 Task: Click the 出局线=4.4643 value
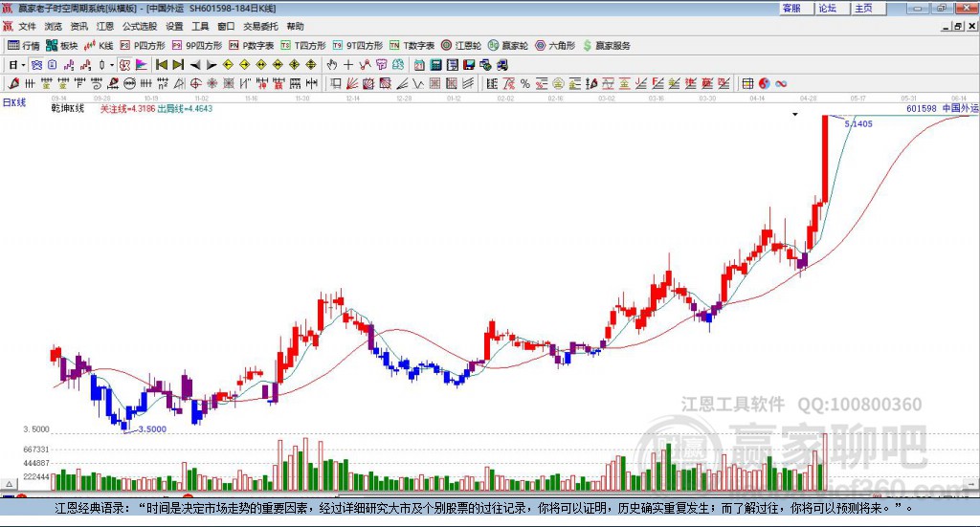[185, 109]
